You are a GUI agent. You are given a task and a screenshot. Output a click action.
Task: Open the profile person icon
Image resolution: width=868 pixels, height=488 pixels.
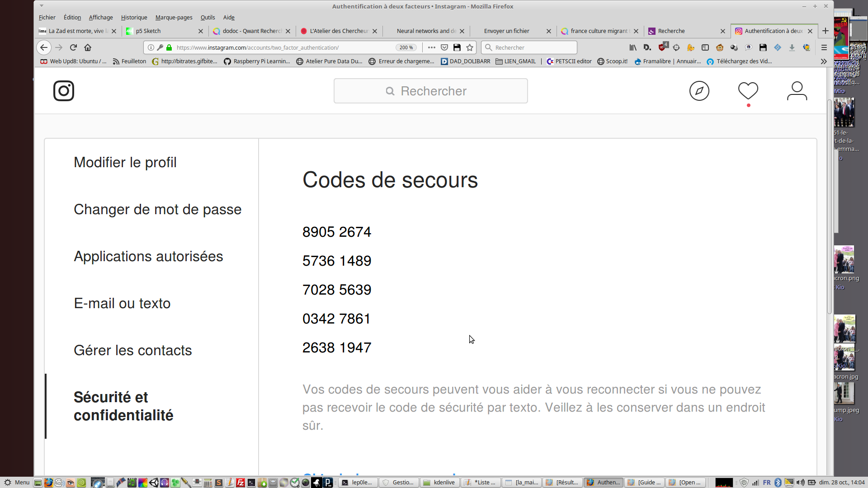coord(797,91)
